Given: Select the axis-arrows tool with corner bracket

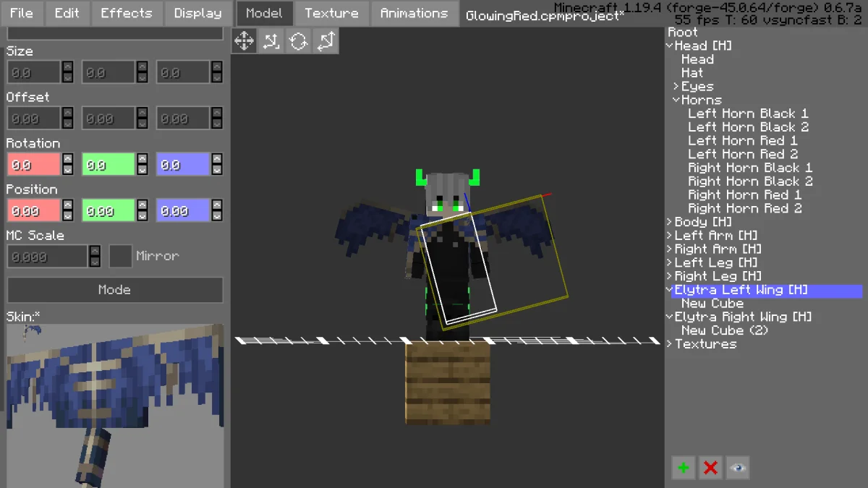Looking at the screenshot, I should tap(271, 41).
